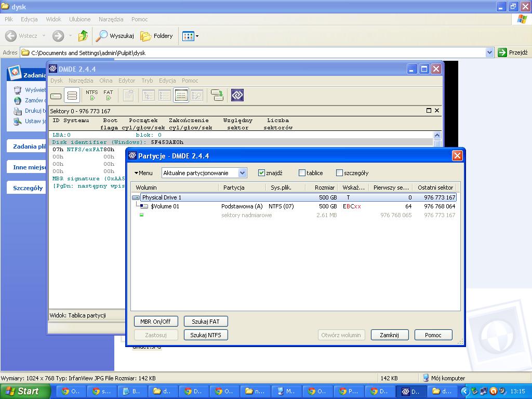Close the Partycje - DMDE 2.4.4 dialog
This screenshot has width=532, height=399.
[457, 156]
